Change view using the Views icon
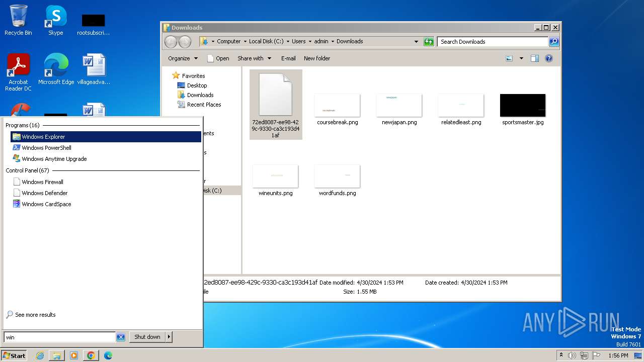 click(509, 58)
